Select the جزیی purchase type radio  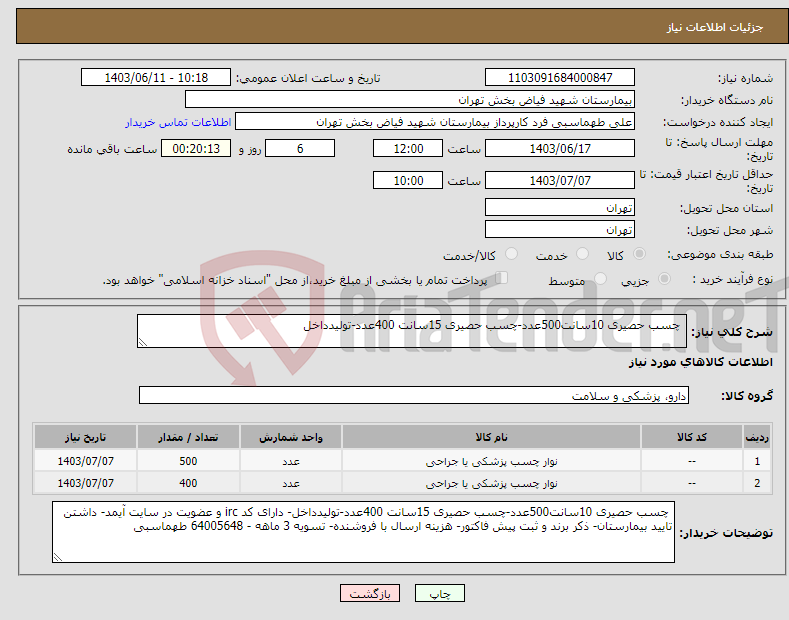tap(664, 279)
